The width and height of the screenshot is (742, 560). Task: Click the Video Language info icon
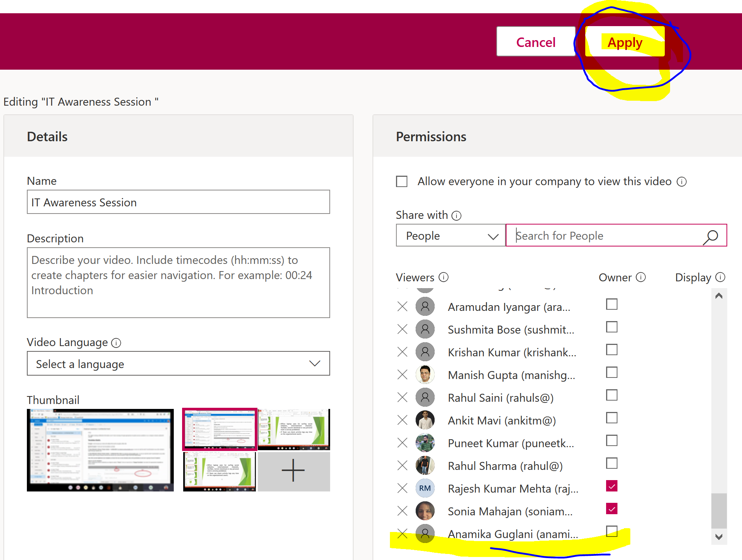116,343
